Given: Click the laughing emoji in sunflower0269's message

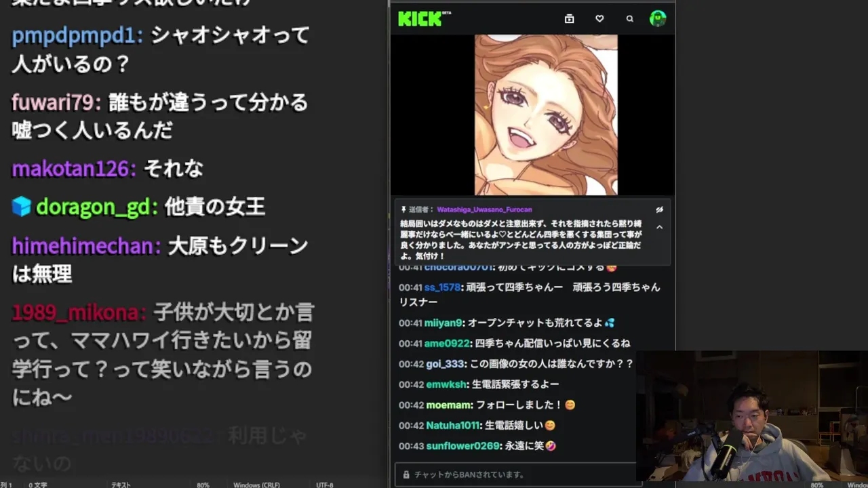Looking at the screenshot, I should tap(551, 446).
